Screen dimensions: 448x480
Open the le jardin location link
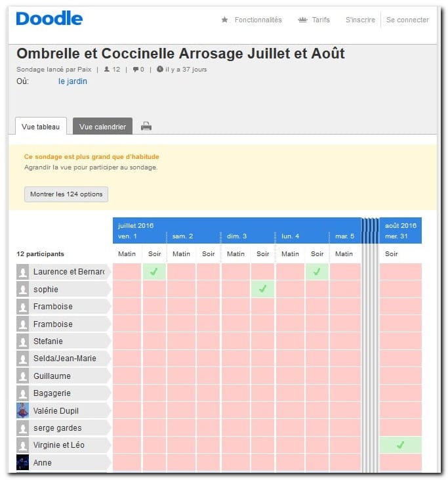(73, 81)
